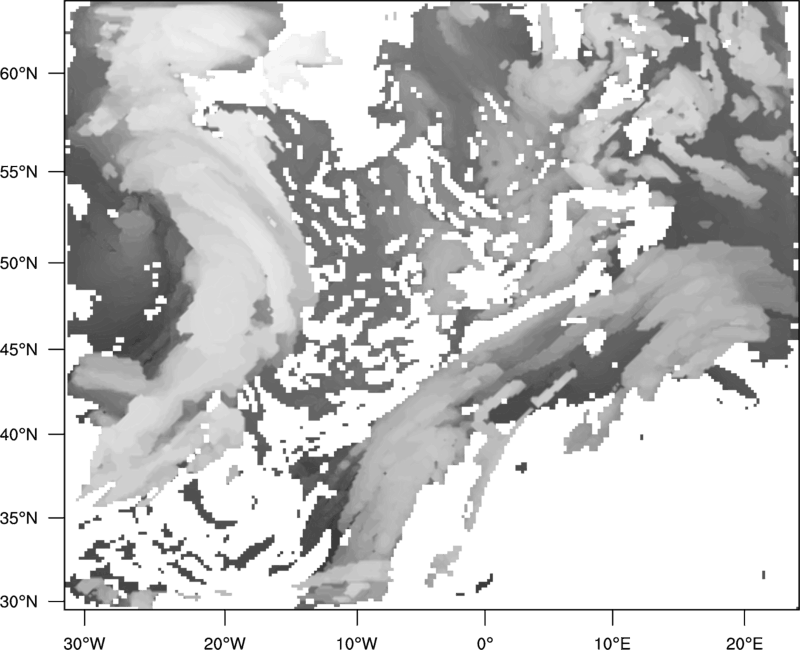Click the 60°N latitude label
This screenshot has width=800, height=650.
coord(19,73)
